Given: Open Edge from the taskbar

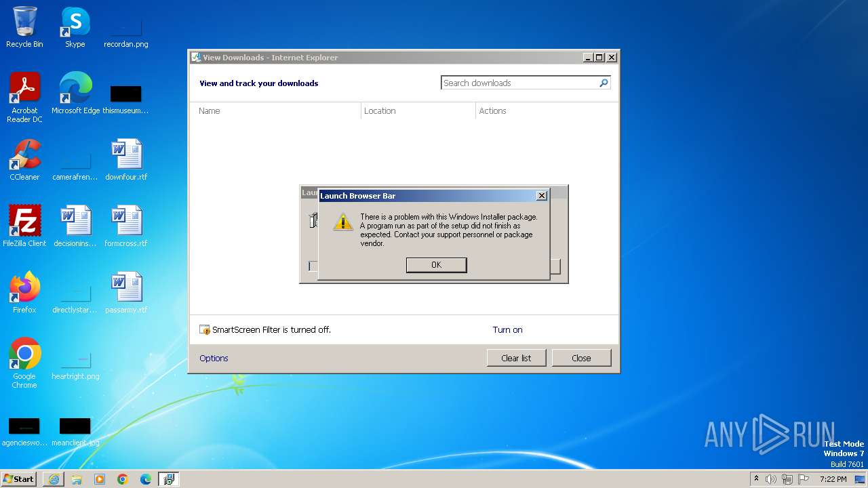Looking at the screenshot, I should 146,479.
